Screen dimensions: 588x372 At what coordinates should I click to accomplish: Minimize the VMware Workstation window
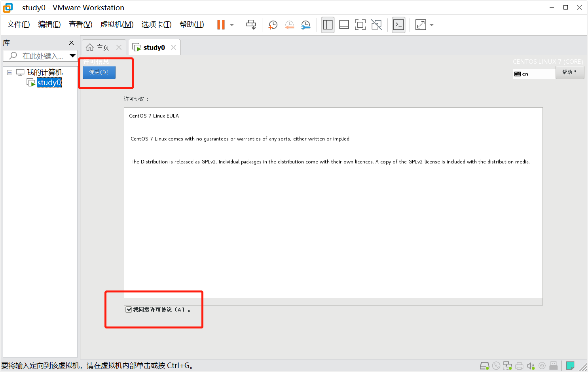552,8
